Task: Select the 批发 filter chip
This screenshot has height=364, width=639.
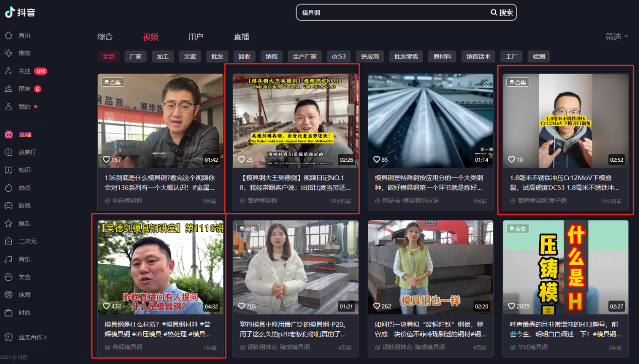Action: [217, 56]
